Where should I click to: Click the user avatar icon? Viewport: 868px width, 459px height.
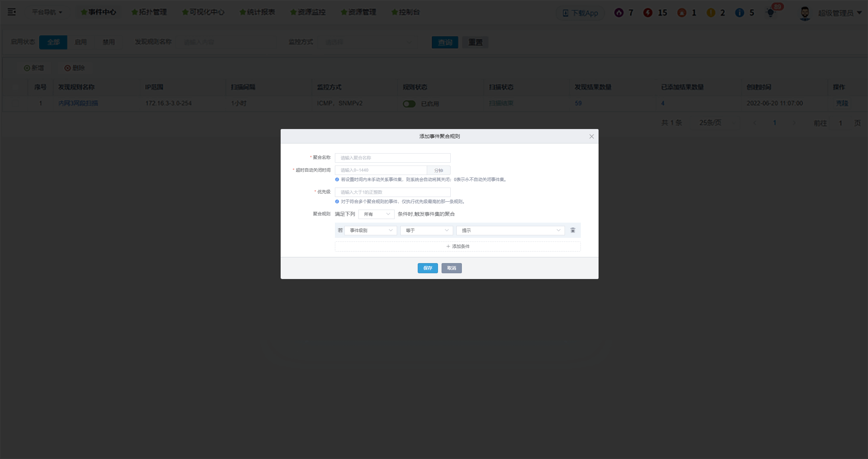[805, 13]
